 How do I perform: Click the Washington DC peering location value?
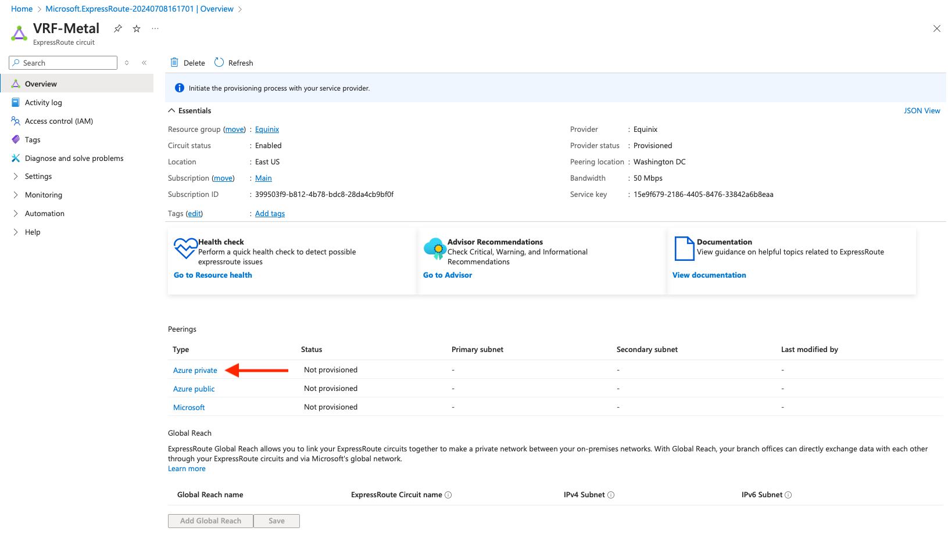660,162
